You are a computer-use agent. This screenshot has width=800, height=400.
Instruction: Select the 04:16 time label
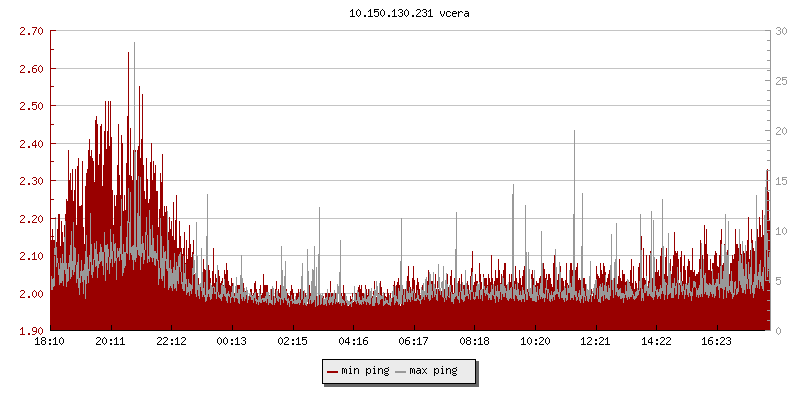pos(353,342)
